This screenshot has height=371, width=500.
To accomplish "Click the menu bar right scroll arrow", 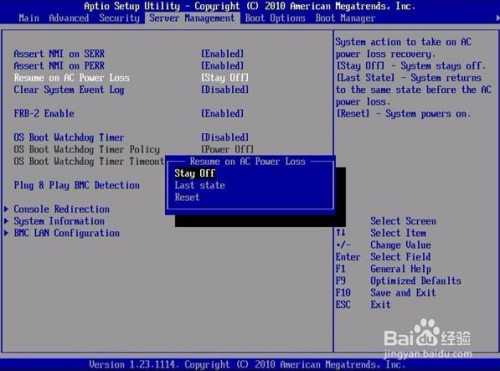I will tap(497, 18).
